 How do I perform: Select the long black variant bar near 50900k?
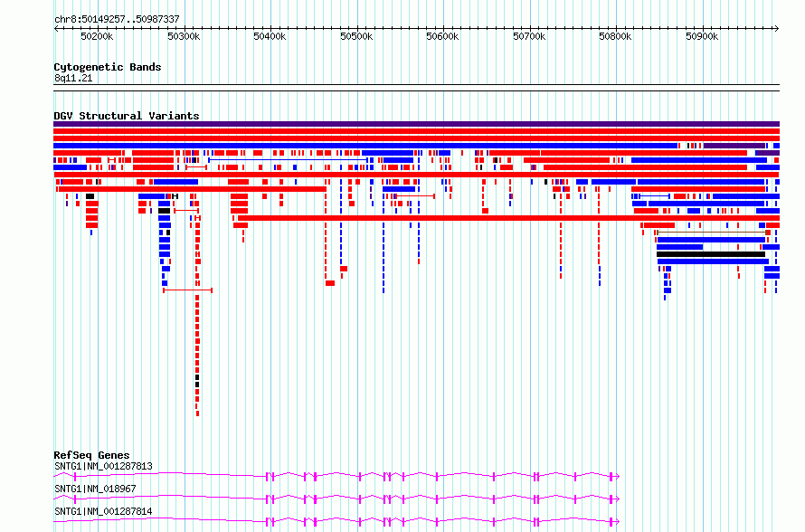pyautogui.click(x=711, y=254)
